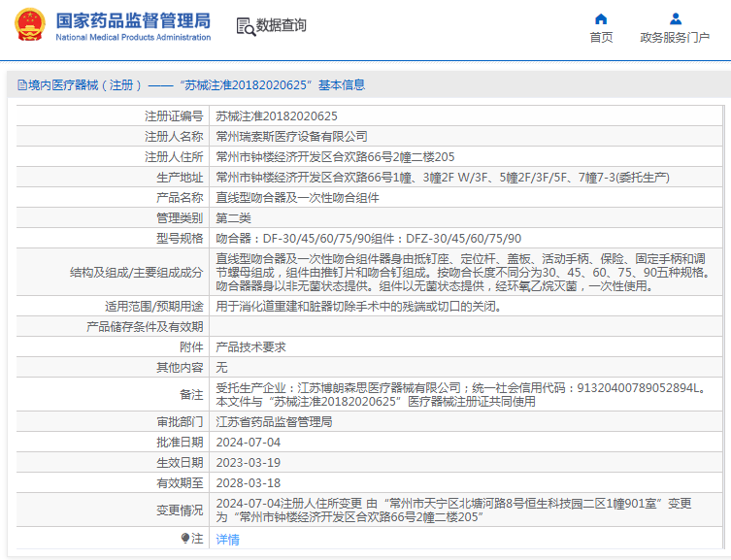The image size is (731, 560).
Task: Click the 注册证编号 label
Action: 174,116
